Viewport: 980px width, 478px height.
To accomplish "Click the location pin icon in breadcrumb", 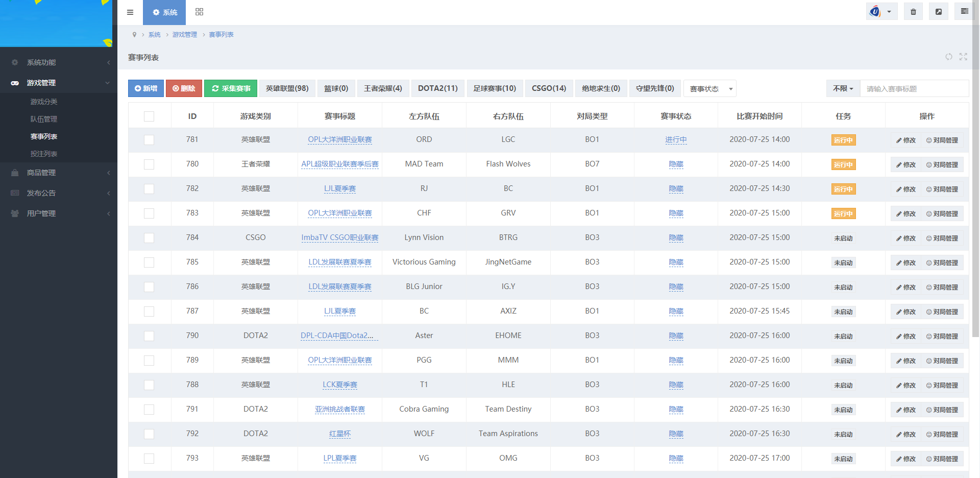I will (134, 34).
